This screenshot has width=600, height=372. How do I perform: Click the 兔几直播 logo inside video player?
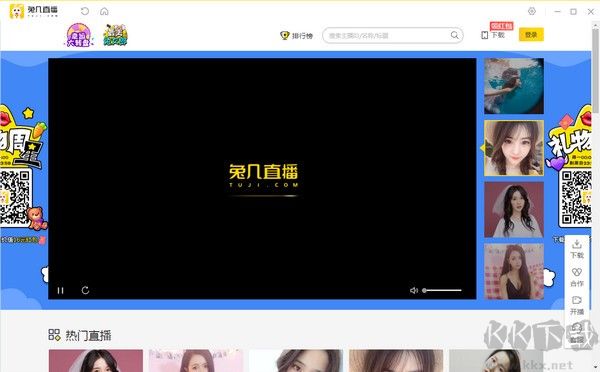[x=263, y=176]
